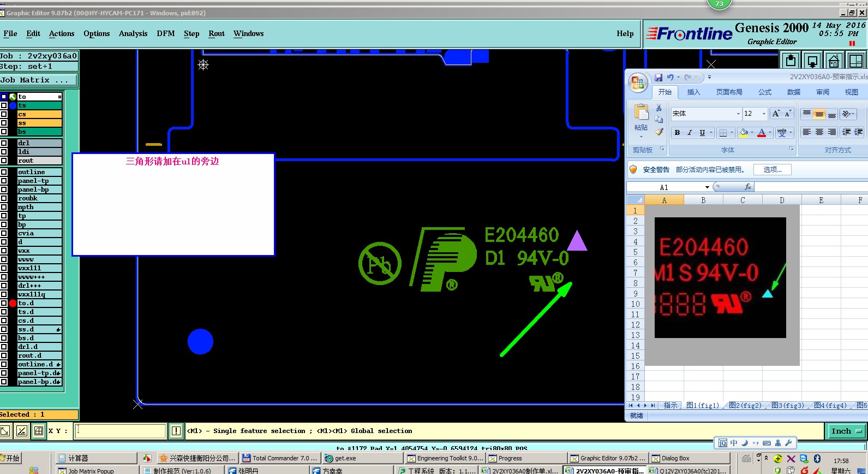Image resolution: width=868 pixels, height=474 pixels.
Task: Toggle checkbox for layer bs
Action: [4, 132]
